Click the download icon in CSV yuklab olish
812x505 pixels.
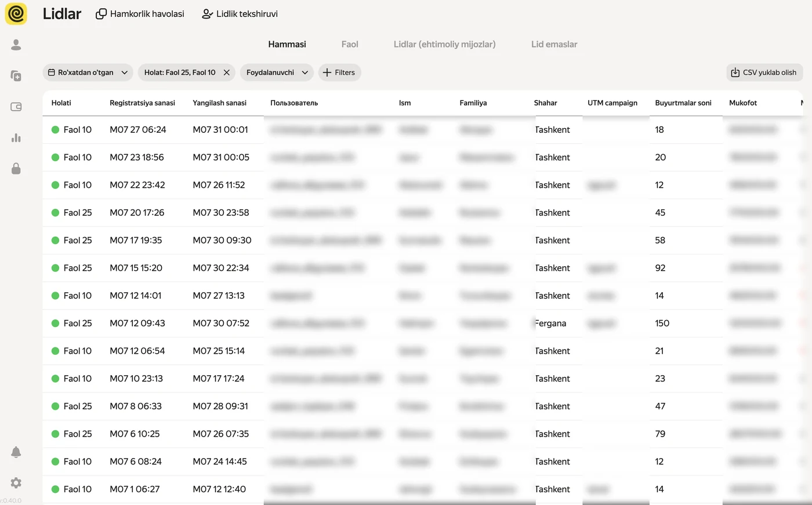(735, 72)
